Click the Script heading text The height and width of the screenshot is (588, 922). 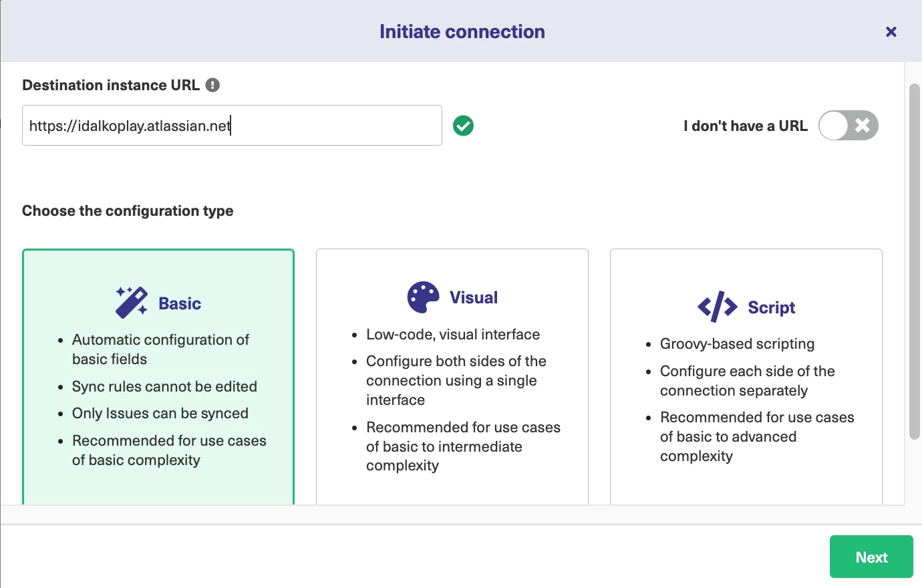pos(771,307)
